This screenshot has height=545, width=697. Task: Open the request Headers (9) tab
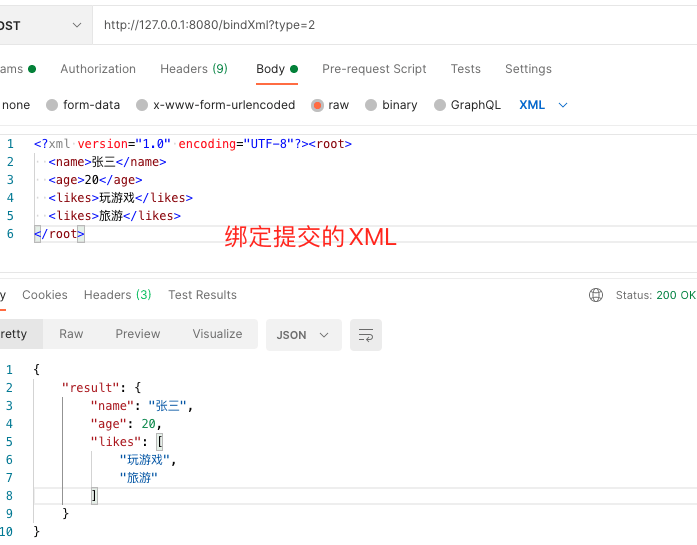click(x=194, y=69)
